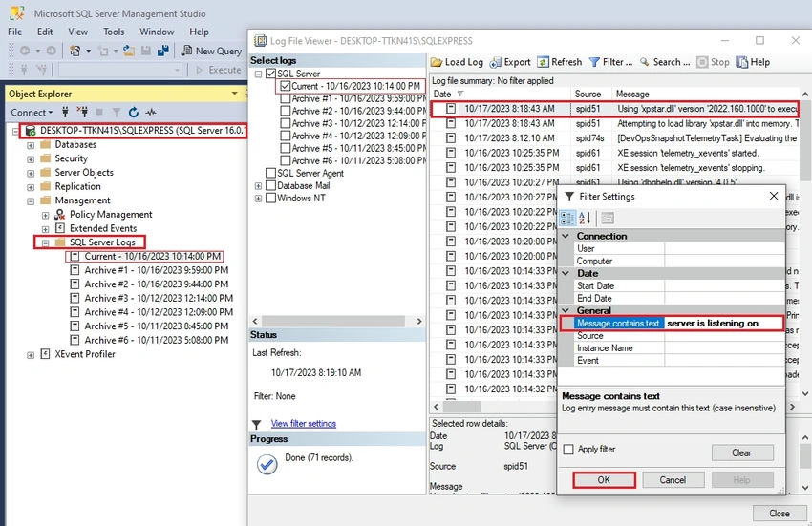Check the Database Mail checkbox
The height and width of the screenshot is (526, 812).
(271, 185)
